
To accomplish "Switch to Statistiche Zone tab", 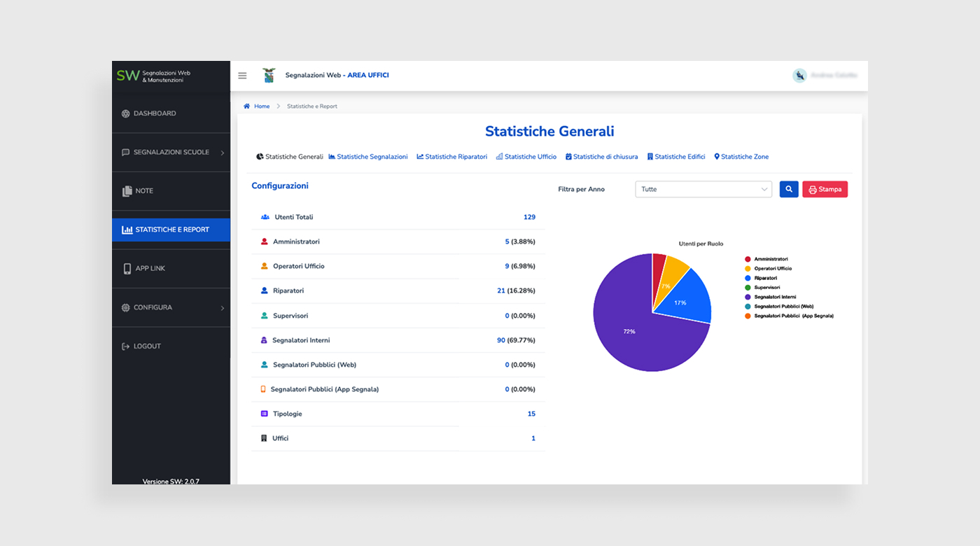I will point(741,157).
